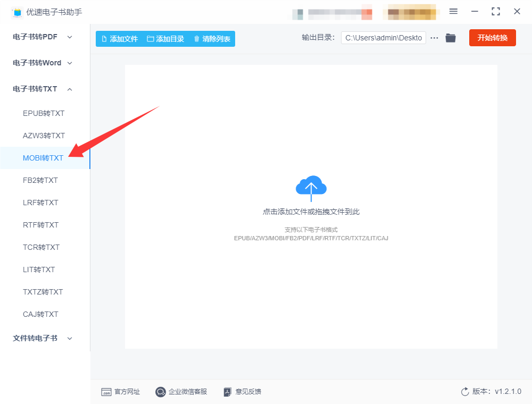The image size is (532, 404).
Task: Click the version refresh icon
Action: 465,392
